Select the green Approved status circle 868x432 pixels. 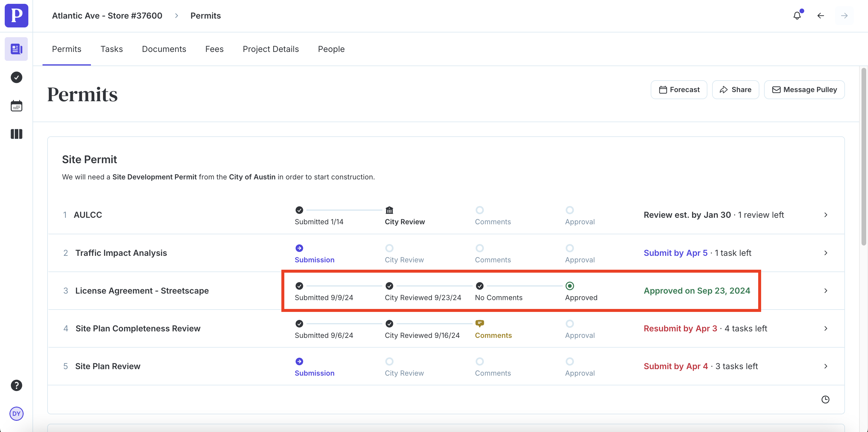(x=570, y=286)
